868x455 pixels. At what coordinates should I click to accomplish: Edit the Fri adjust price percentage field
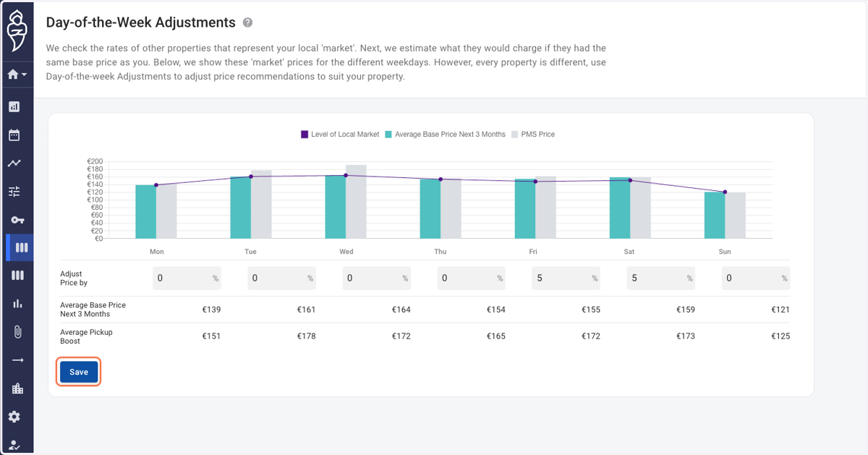pos(566,278)
